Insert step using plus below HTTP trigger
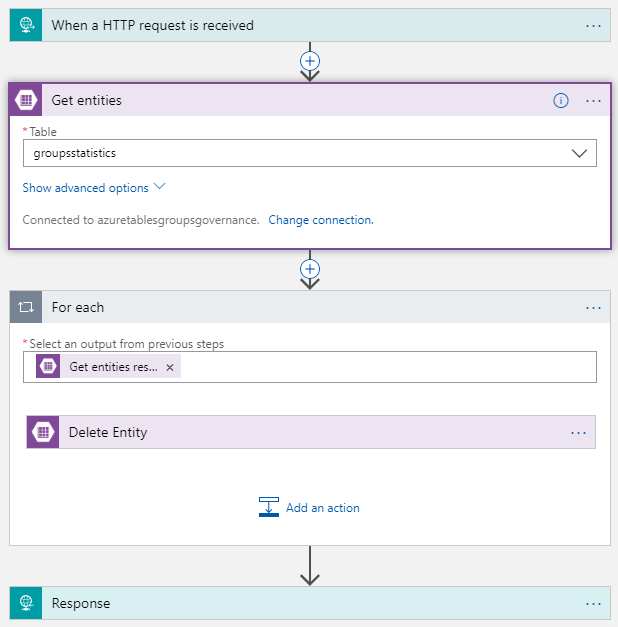The width and height of the screenshot is (618, 627). tap(310, 60)
